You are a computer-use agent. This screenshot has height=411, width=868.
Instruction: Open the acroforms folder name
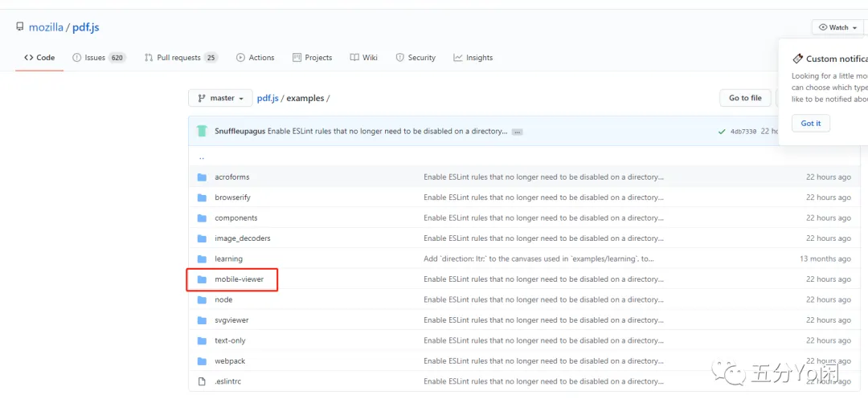(x=232, y=177)
